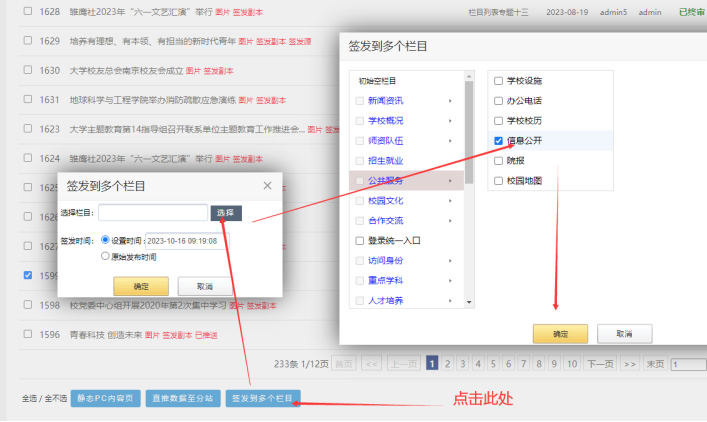707x422 pixels.
Task: Jump to the last page via 末页
Action: [656, 364]
